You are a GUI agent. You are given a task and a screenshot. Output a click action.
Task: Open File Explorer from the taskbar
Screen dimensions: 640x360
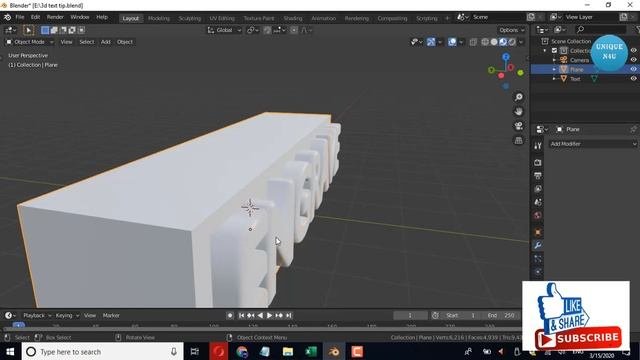tap(288, 351)
